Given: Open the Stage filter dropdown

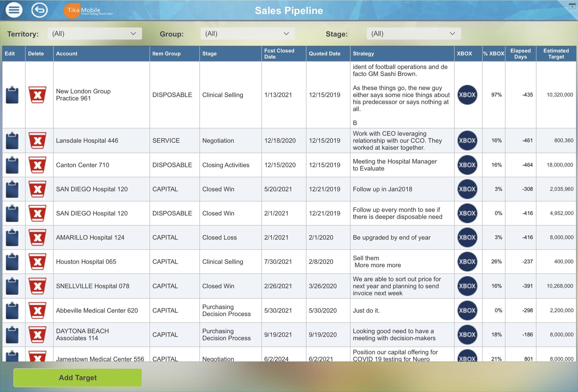Looking at the screenshot, I should pyautogui.click(x=413, y=33).
